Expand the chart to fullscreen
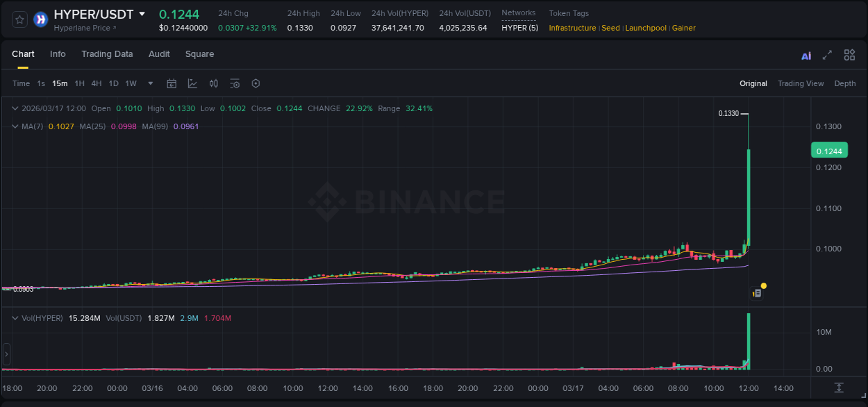The width and height of the screenshot is (868, 407). pos(827,54)
